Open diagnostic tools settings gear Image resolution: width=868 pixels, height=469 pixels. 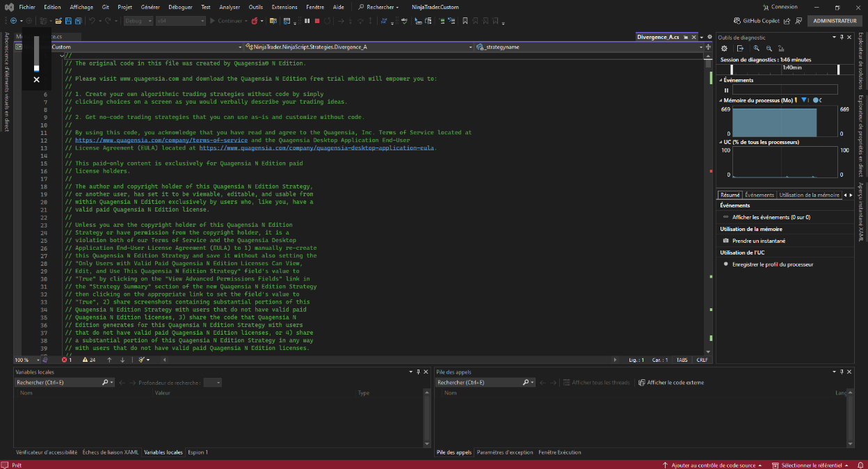click(x=724, y=48)
